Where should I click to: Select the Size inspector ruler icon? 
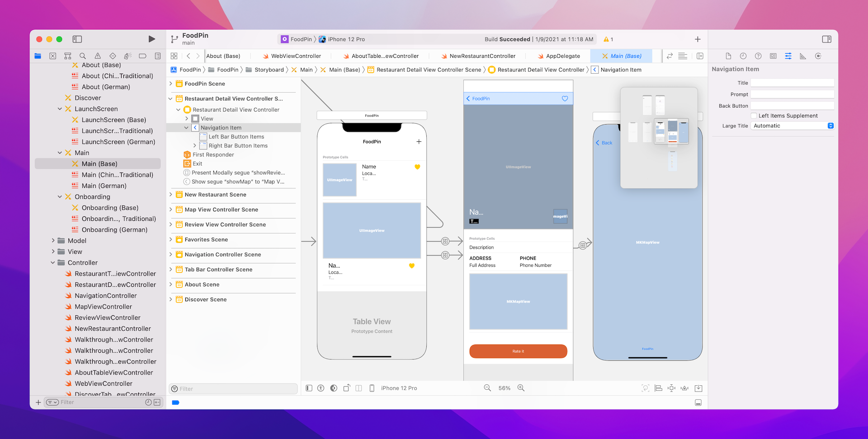pos(803,56)
